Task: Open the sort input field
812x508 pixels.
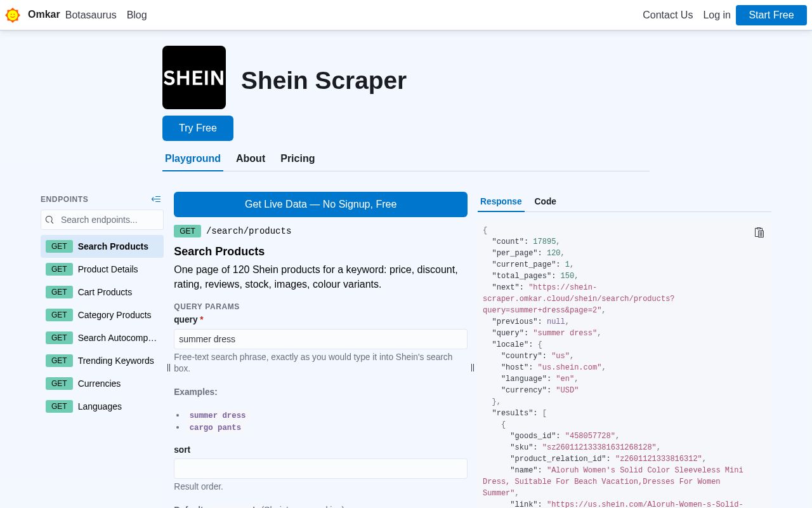Action: 320,469
